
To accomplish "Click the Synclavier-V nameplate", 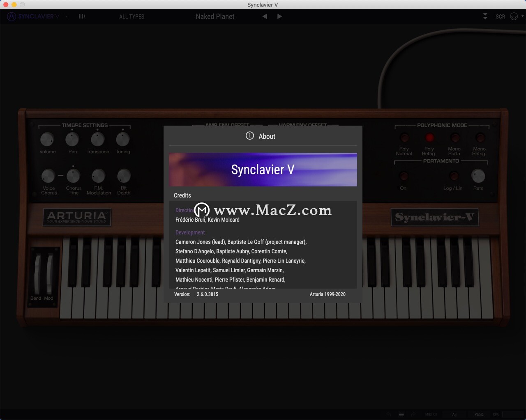I will [x=434, y=217].
